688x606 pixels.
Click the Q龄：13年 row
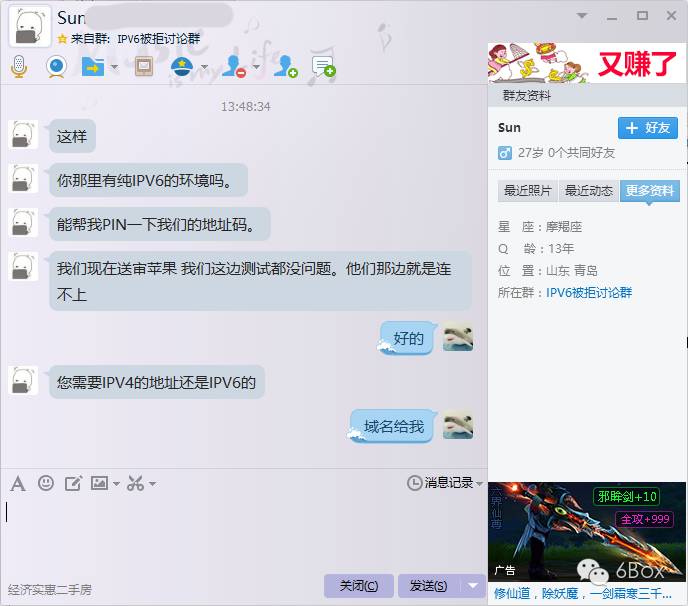click(536, 249)
